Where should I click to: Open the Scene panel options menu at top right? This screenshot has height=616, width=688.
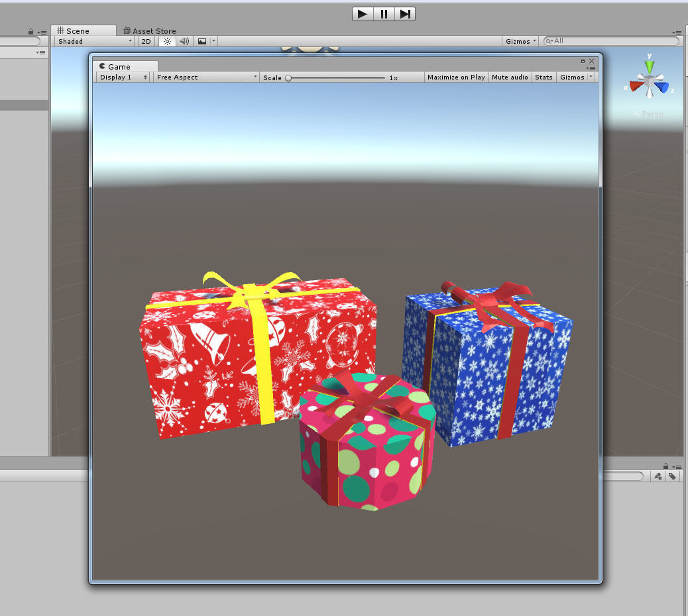click(677, 32)
